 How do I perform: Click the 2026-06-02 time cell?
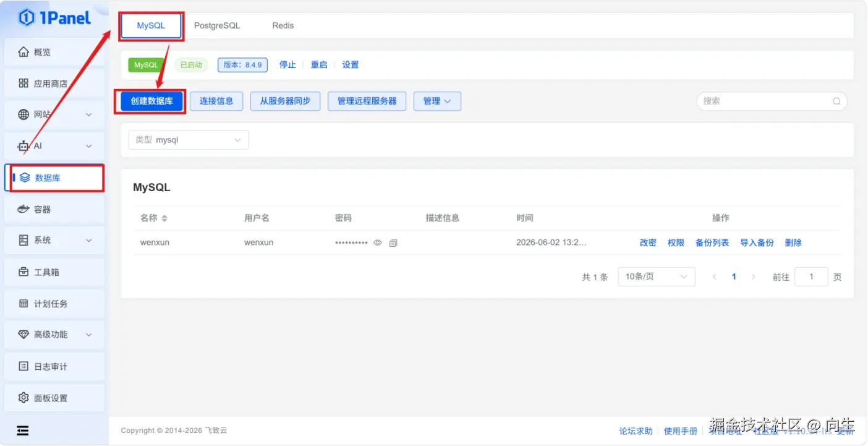tap(551, 242)
